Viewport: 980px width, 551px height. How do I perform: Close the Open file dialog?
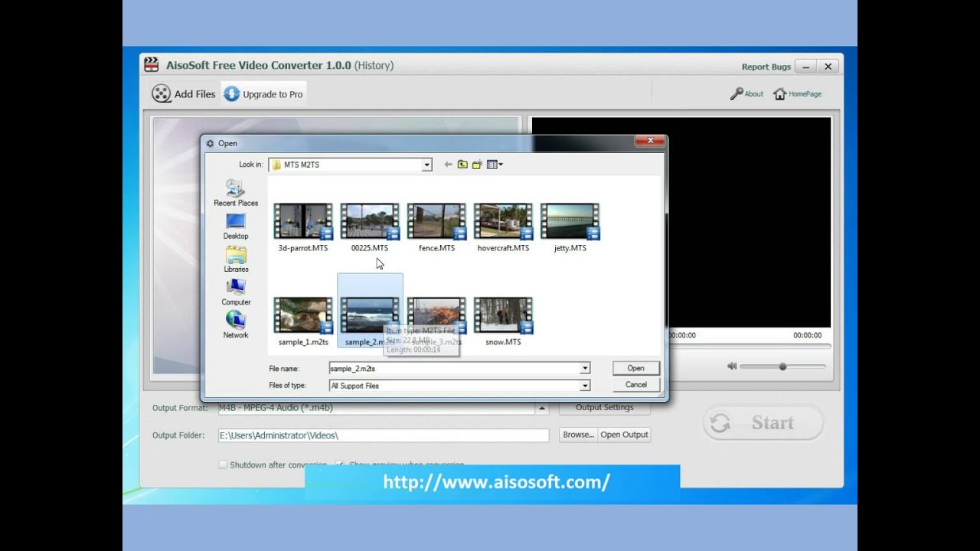click(650, 141)
